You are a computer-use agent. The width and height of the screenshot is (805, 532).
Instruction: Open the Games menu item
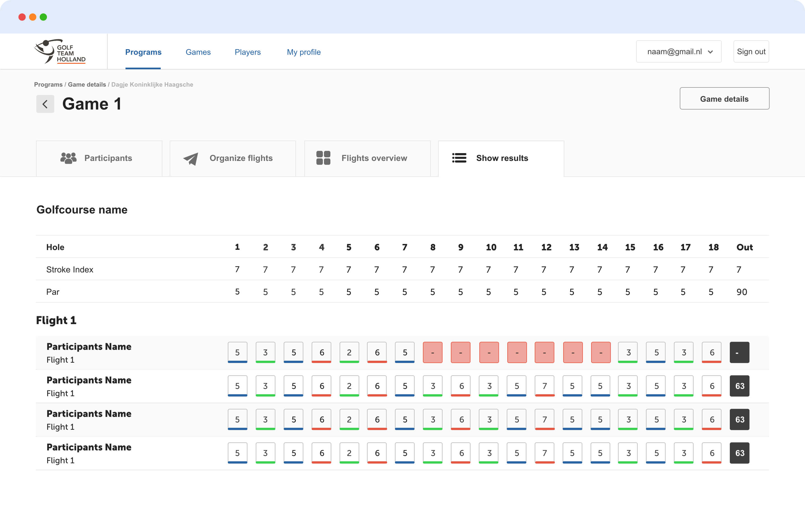pyautogui.click(x=198, y=52)
